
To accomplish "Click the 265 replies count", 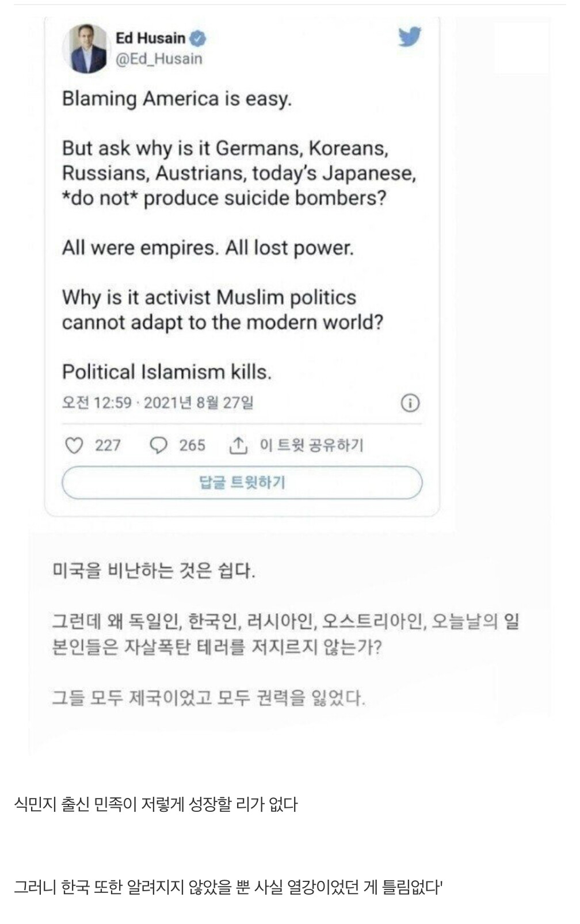I will 192,445.
